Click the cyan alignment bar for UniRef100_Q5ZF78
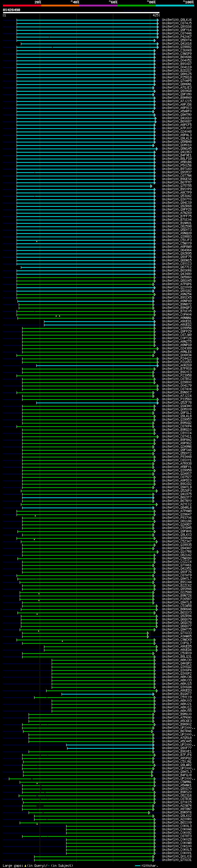 coord(97,403)
